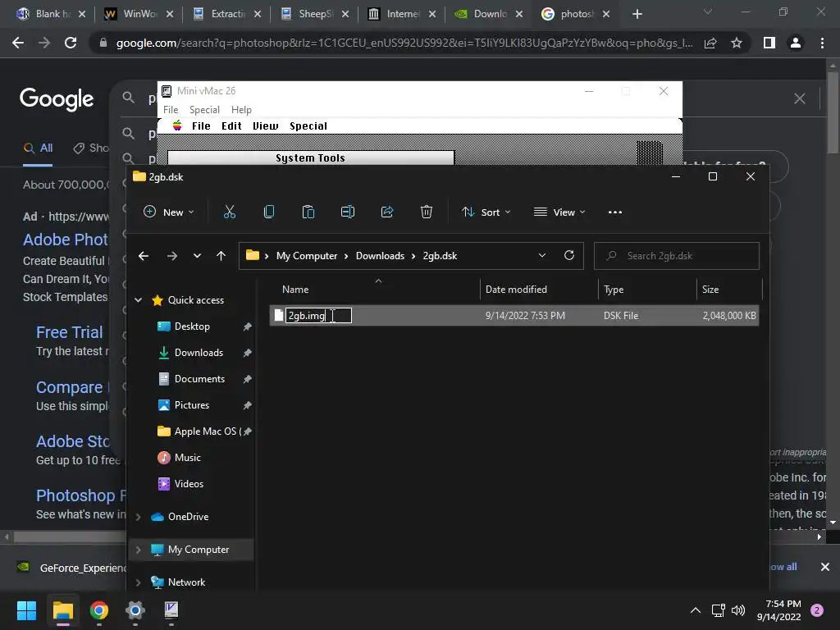Screen dimensions: 840x630
Task: Open the Sort dropdown menu
Action: 486,212
